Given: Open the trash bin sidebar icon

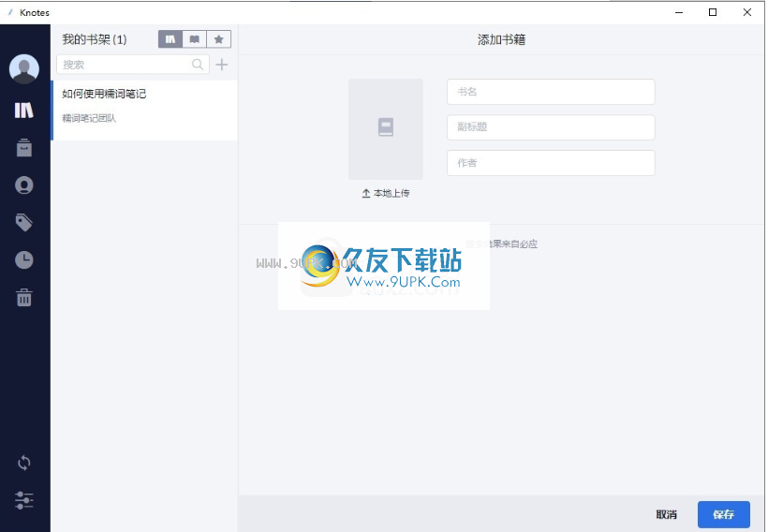Looking at the screenshot, I should [24, 297].
